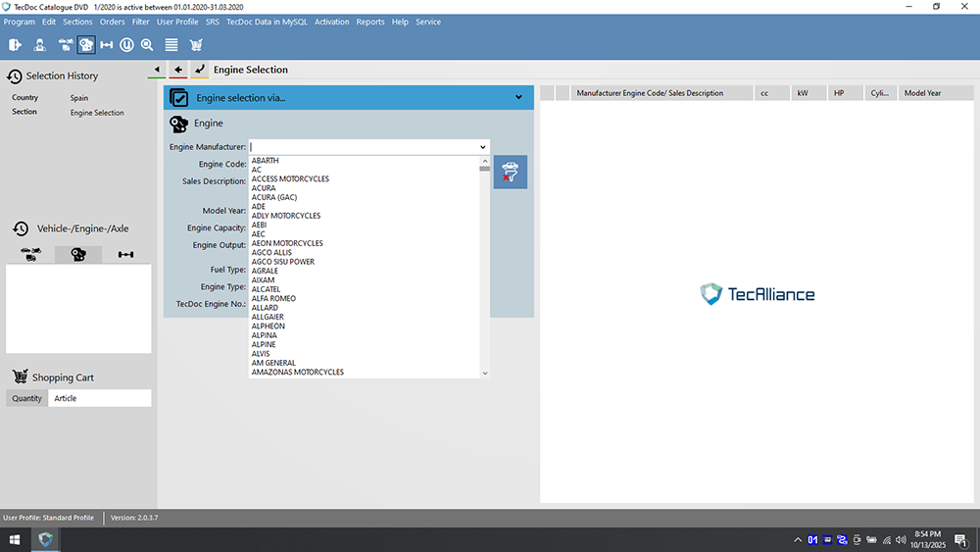Click the clear filter funnel button

510,172
